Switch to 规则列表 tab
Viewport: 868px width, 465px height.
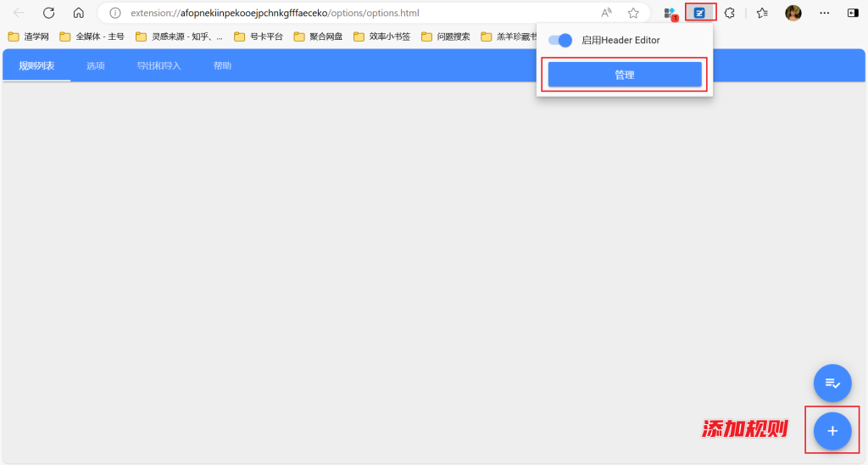click(36, 65)
